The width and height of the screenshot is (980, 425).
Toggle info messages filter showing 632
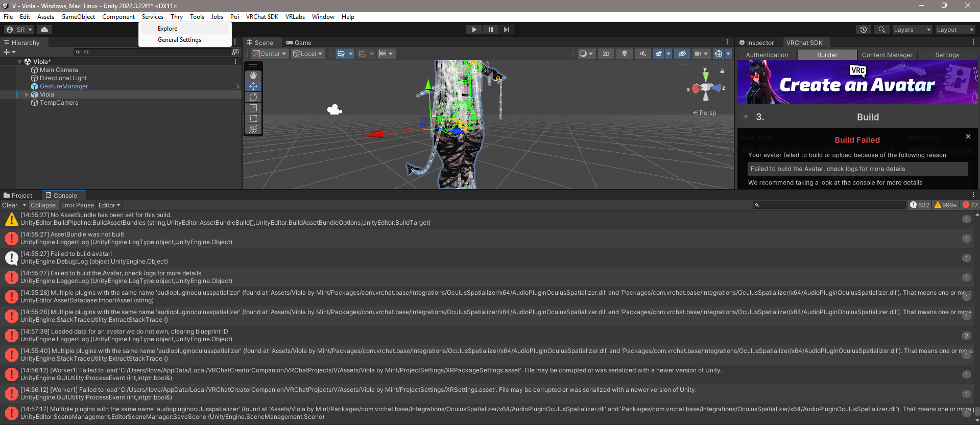(x=920, y=205)
